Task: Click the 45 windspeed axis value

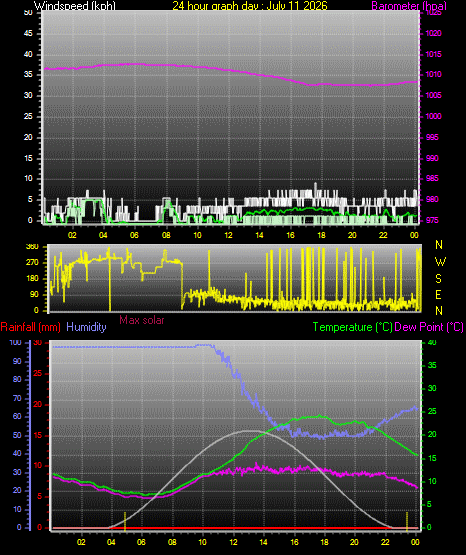Action: click(28, 33)
